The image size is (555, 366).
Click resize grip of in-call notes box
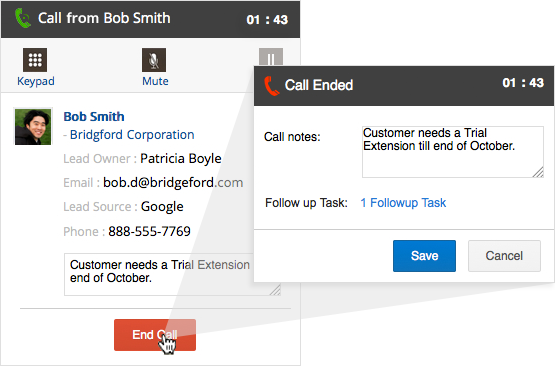(x=275, y=290)
